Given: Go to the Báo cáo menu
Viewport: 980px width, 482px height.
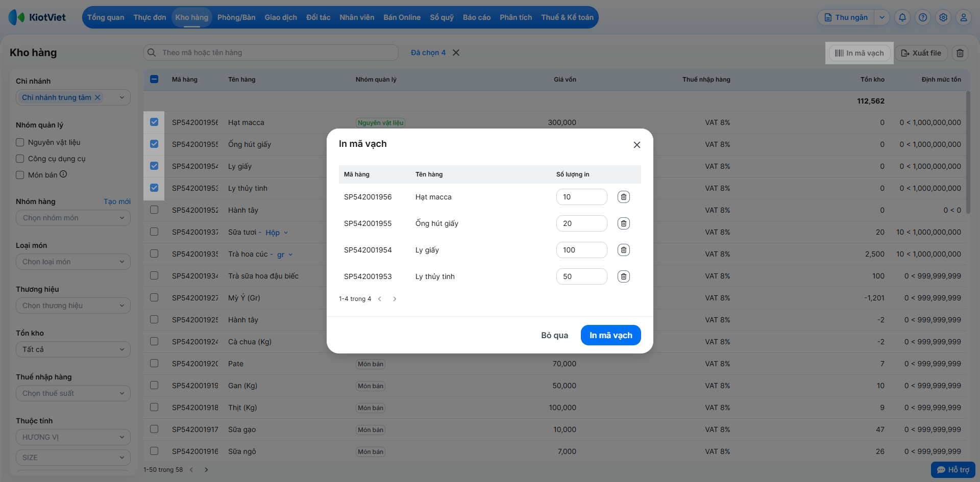Looking at the screenshot, I should pos(476,17).
